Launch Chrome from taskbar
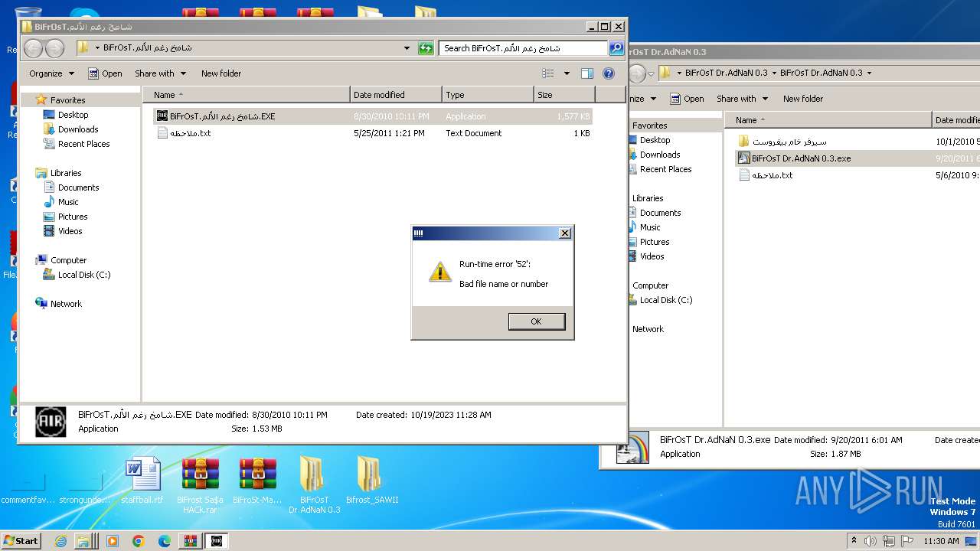Viewport: 980px width, 551px height. [x=138, y=541]
